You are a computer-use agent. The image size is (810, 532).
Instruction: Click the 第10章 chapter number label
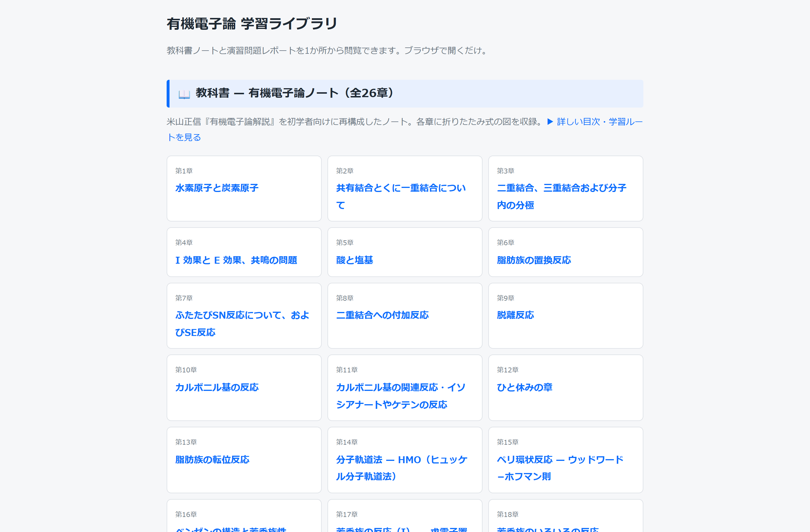pyautogui.click(x=186, y=370)
